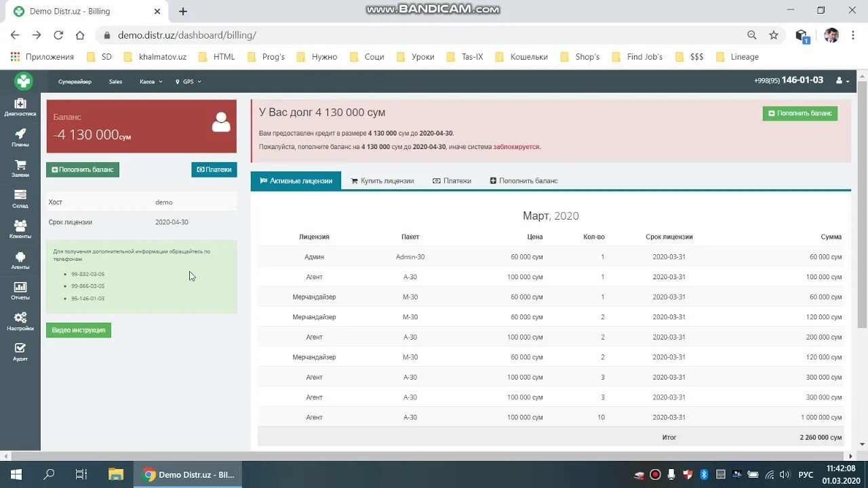Viewport: 868px width, 488px height.
Task: Open the Диагностика sidebar icon
Action: pyautogui.click(x=20, y=107)
